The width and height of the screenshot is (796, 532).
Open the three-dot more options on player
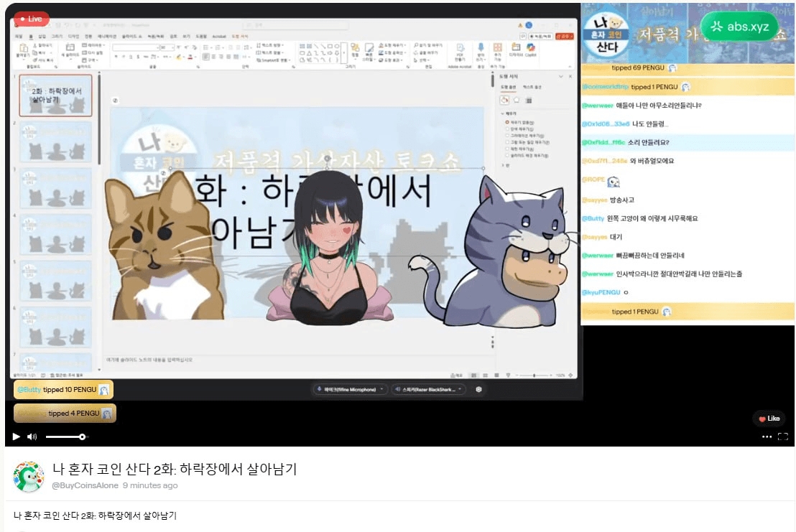(x=767, y=437)
